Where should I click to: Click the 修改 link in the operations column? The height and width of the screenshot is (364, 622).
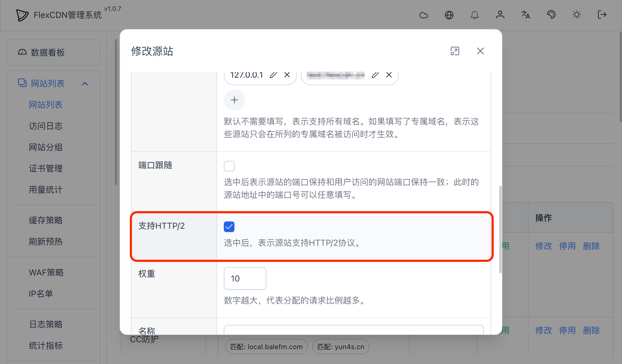(544, 246)
